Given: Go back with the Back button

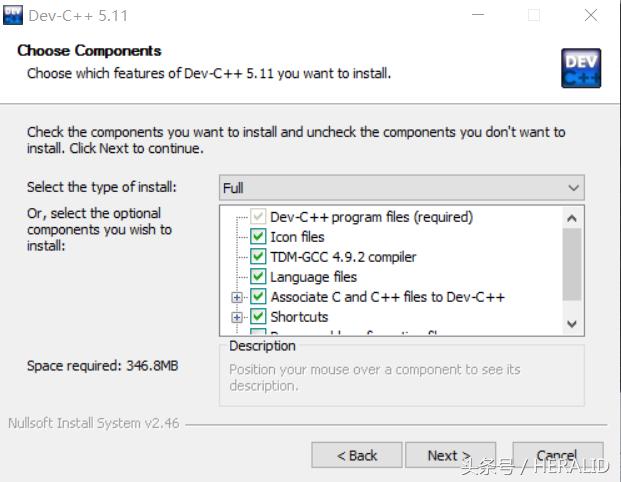Looking at the screenshot, I should 357,455.
